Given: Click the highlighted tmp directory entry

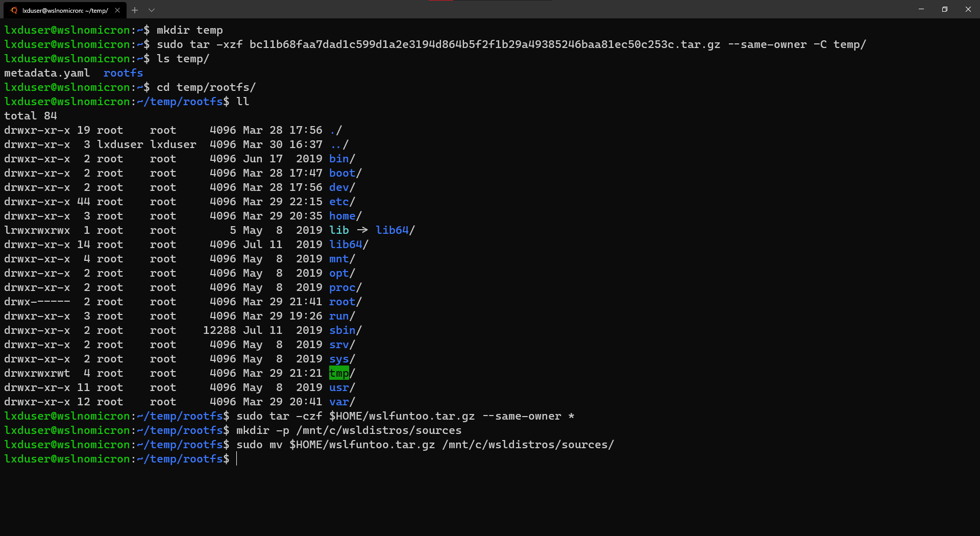Looking at the screenshot, I should click(x=339, y=373).
